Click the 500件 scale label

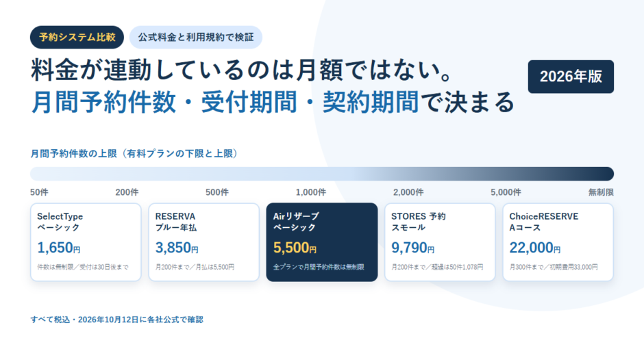coord(217,192)
